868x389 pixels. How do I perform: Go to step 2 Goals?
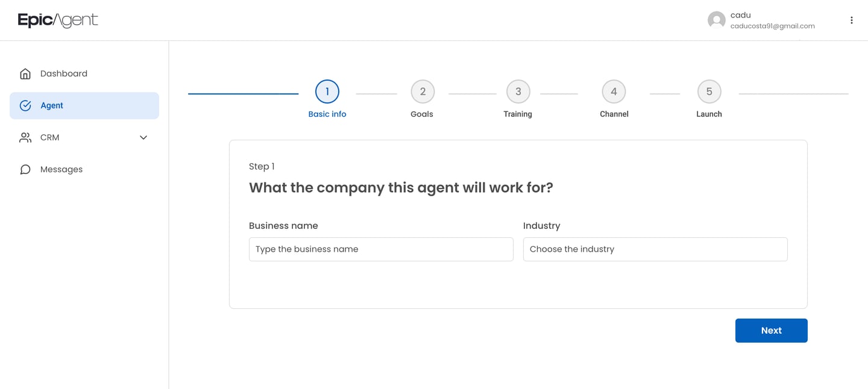pos(423,92)
